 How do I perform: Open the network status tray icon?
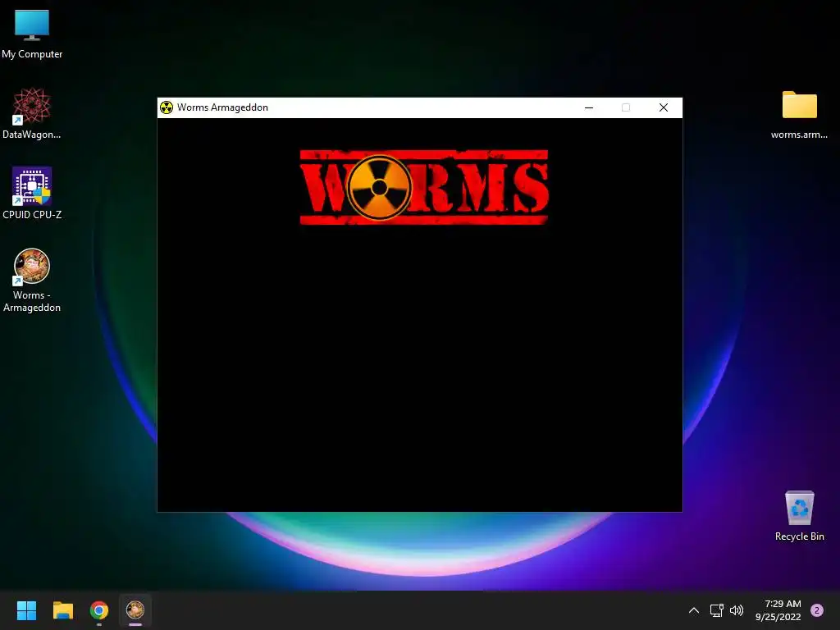716,610
